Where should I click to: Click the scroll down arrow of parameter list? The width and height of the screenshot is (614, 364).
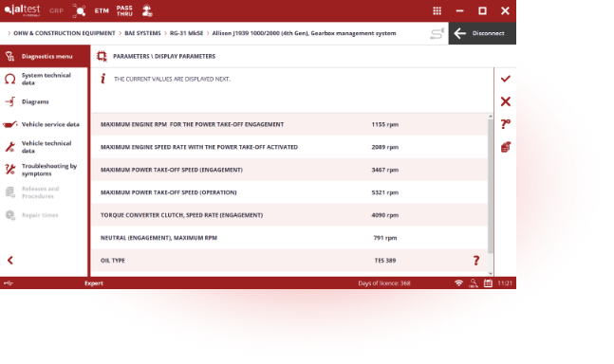(x=491, y=273)
